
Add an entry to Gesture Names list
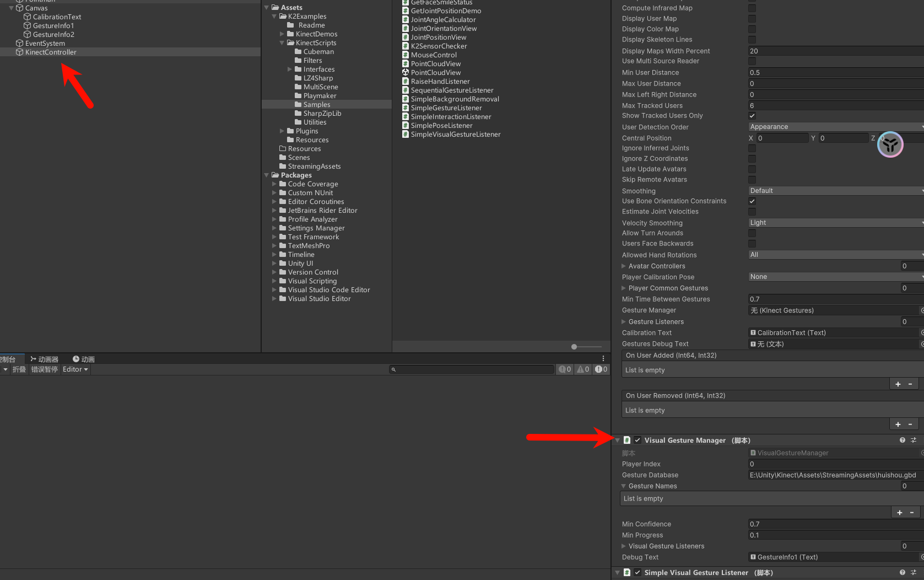pyautogui.click(x=899, y=513)
